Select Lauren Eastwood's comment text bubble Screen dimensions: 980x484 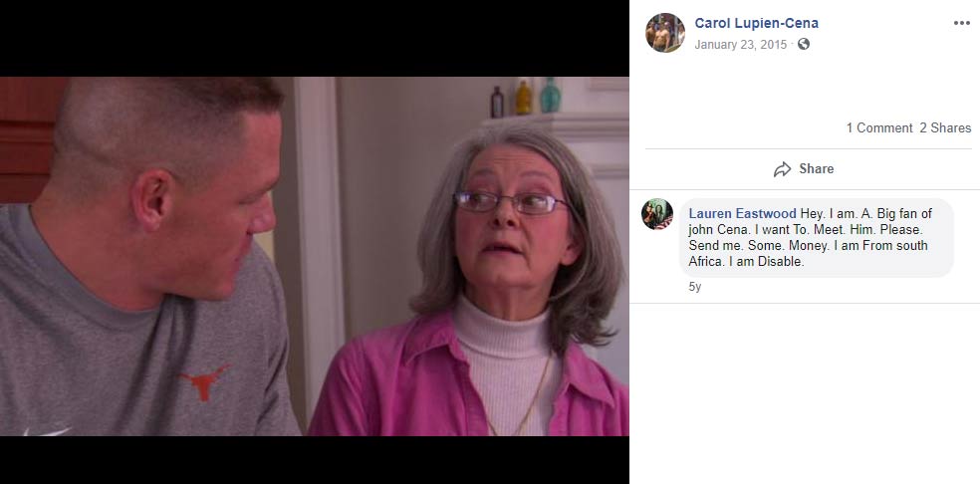817,238
